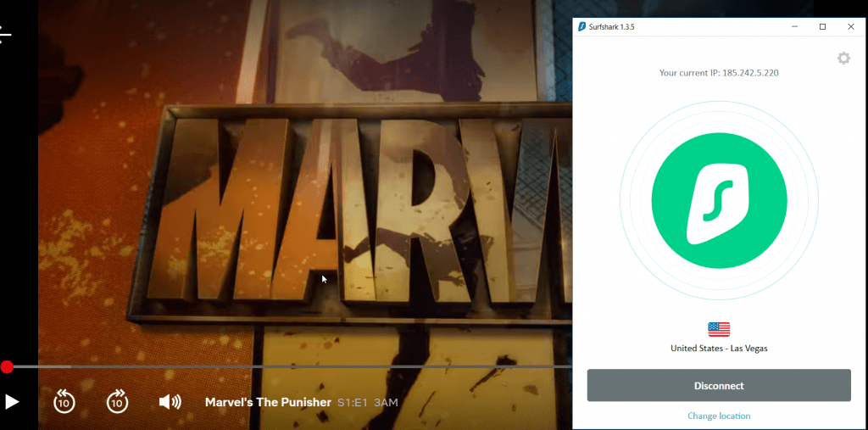The height and width of the screenshot is (430, 868).
Task: Select the current IP address text
Action: click(x=719, y=73)
